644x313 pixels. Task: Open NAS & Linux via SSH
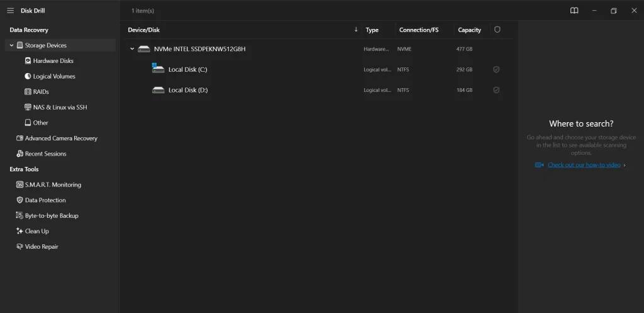click(x=60, y=107)
